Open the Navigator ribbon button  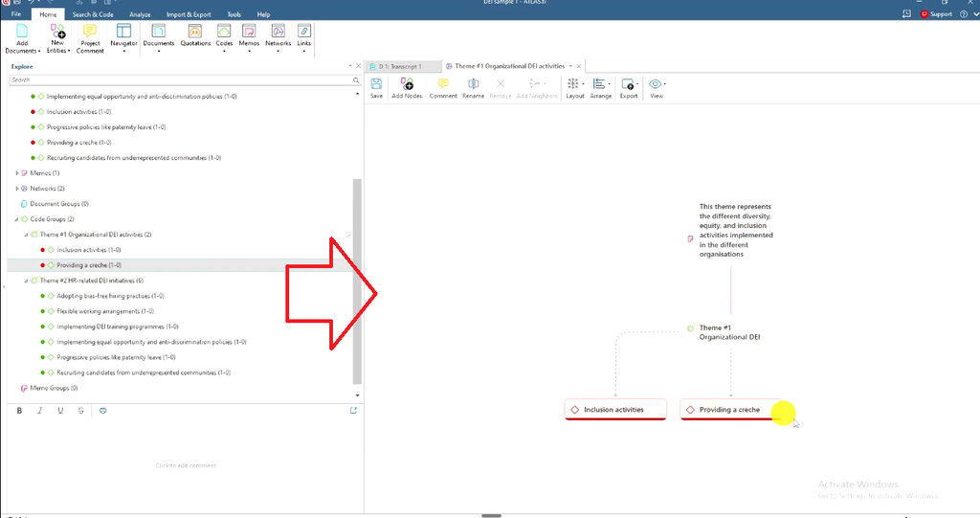[x=123, y=37]
